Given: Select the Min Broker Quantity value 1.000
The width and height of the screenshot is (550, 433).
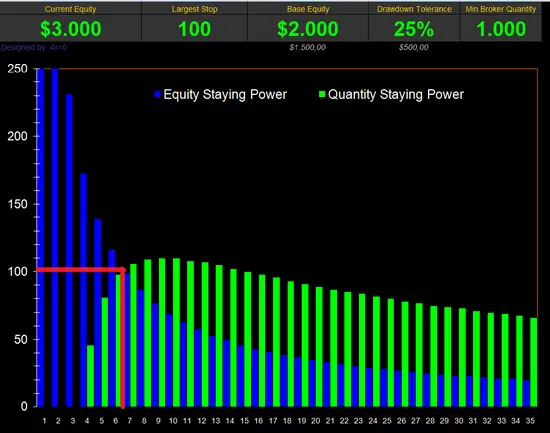Looking at the screenshot, I should pos(501,29).
